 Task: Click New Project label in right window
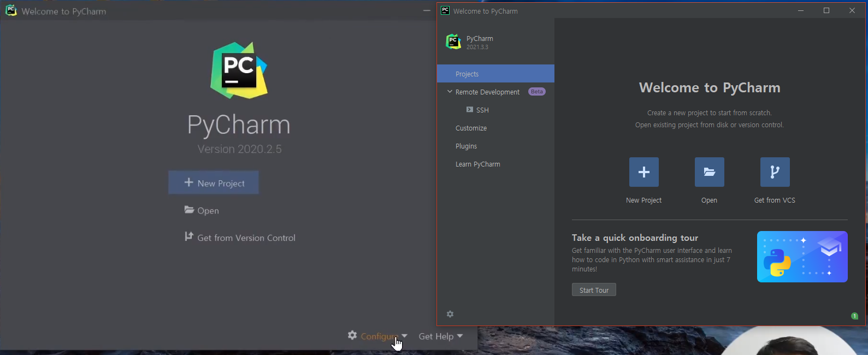pos(643,200)
